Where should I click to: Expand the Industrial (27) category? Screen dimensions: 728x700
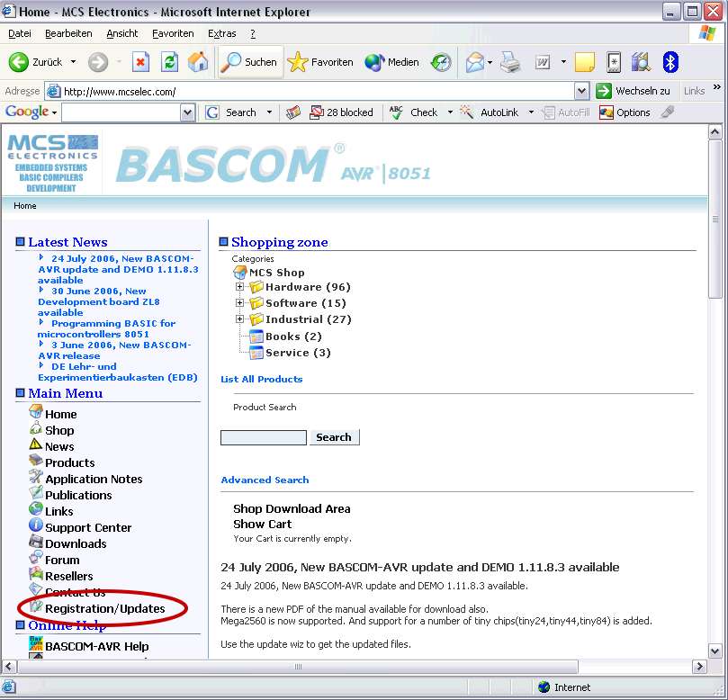click(x=239, y=319)
